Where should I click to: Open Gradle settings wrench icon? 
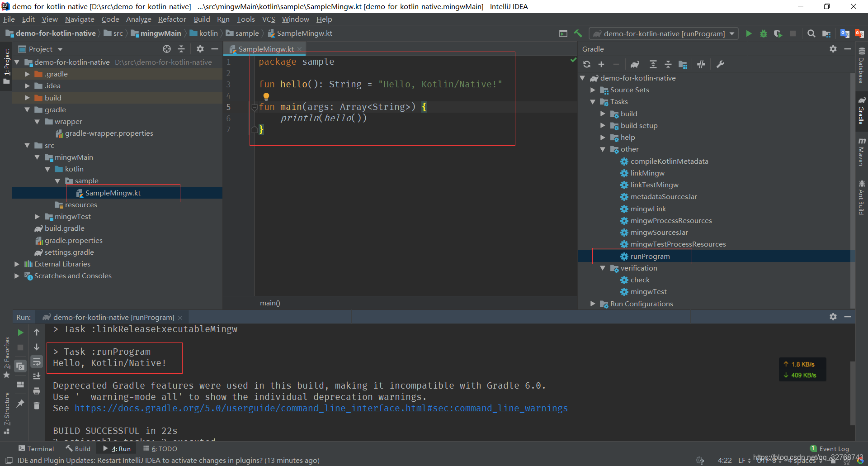[721, 64]
